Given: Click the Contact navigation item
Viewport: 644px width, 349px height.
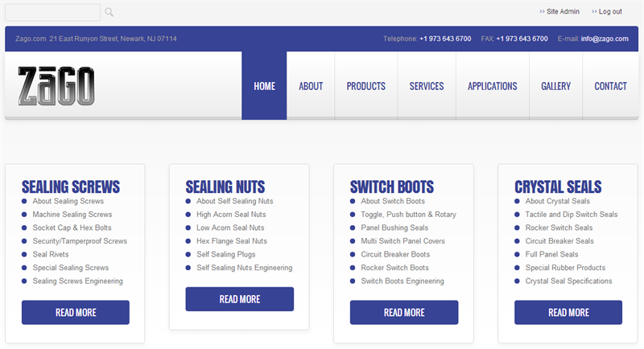Looking at the screenshot, I should (610, 86).
